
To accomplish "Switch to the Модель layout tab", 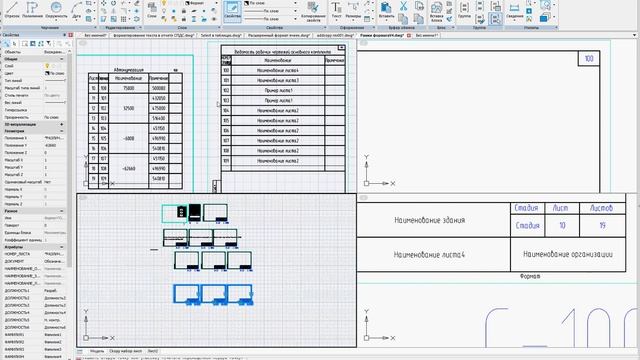I will pos(97,351).
